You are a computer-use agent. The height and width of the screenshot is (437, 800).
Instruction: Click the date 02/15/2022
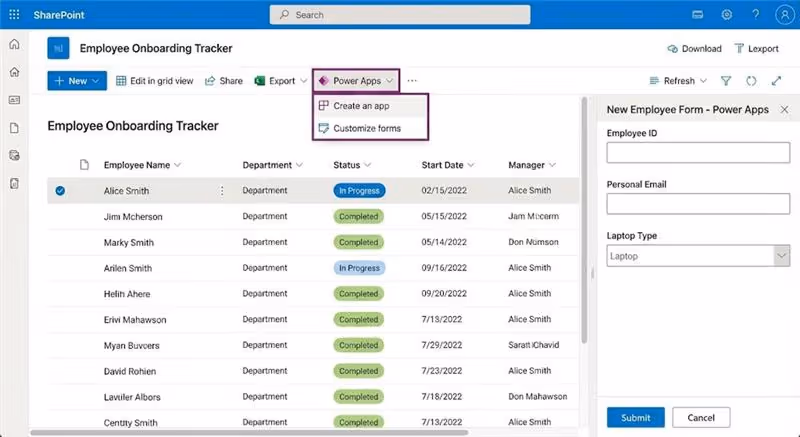[444, 190]
